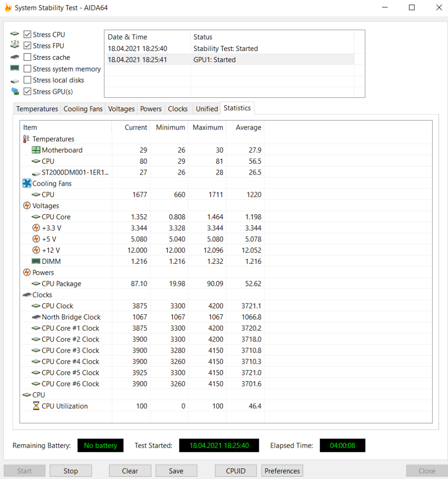Select the 'GPU1: Started' log entry
This screenshot has width=448, height=479.
230,59
